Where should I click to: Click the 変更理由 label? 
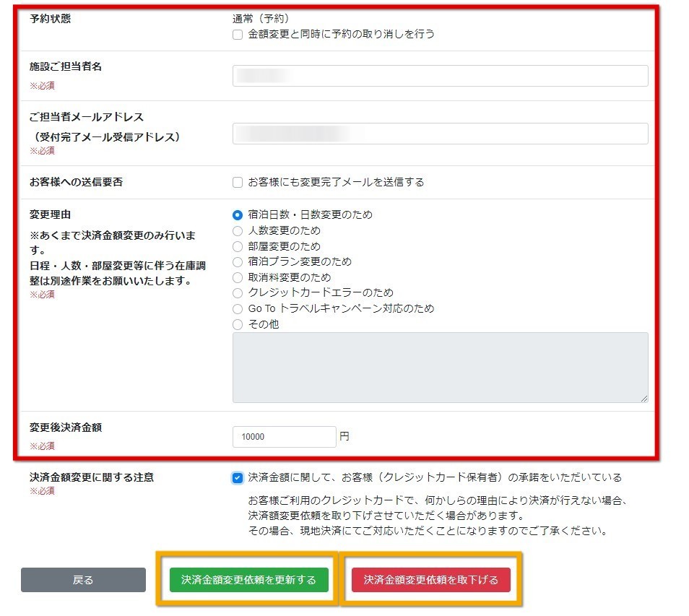[50, 214]
